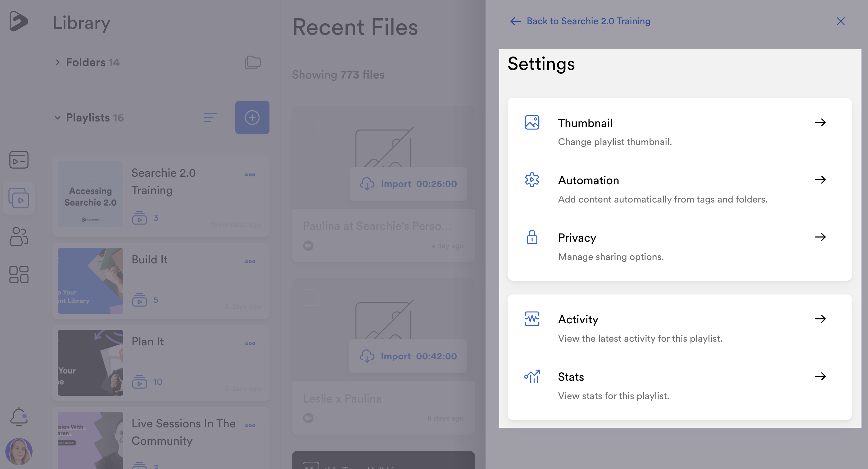Open the Searchie 2.0 Training playlist thumbnail
Screen dimensions: 868x469
point(90,194)
